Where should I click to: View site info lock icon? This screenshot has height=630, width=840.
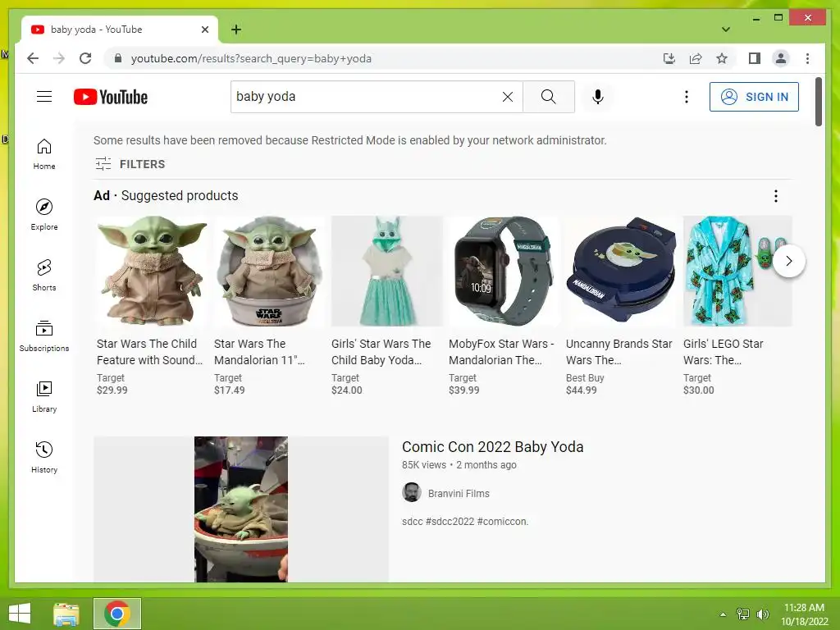coord(118,58)
